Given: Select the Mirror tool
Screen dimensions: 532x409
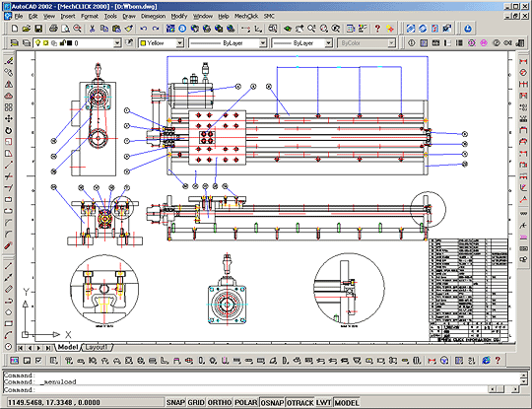Looking at the screenshot, I should click(9, 84).
